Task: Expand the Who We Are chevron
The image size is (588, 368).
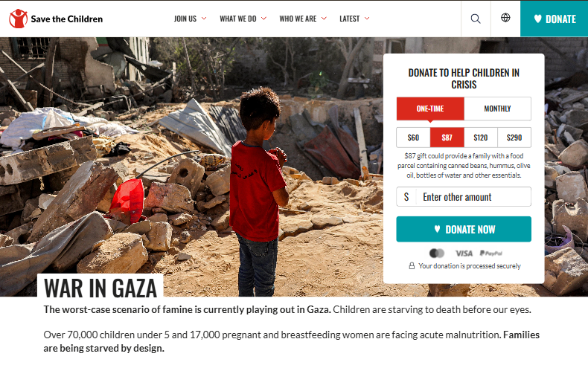Action: [x=324, y=19]
